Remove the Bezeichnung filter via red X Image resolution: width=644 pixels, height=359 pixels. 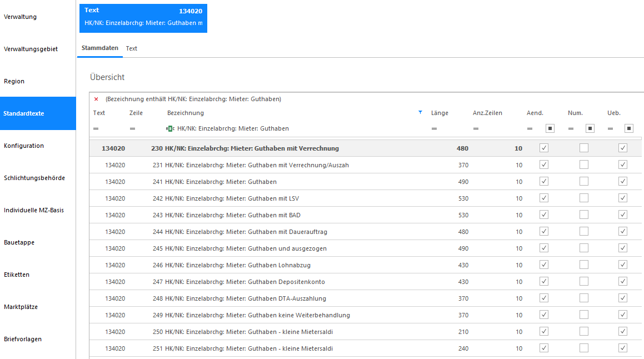tap(96, 99)
